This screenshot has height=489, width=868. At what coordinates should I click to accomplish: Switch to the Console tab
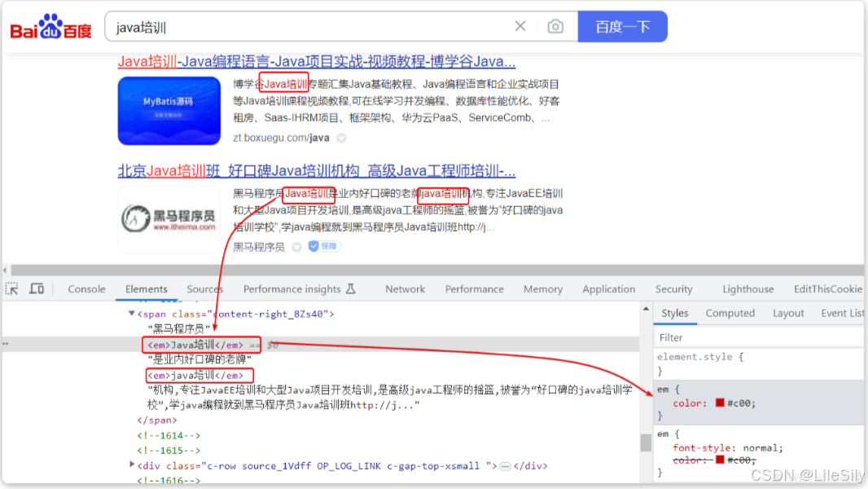tap(86, 289)
